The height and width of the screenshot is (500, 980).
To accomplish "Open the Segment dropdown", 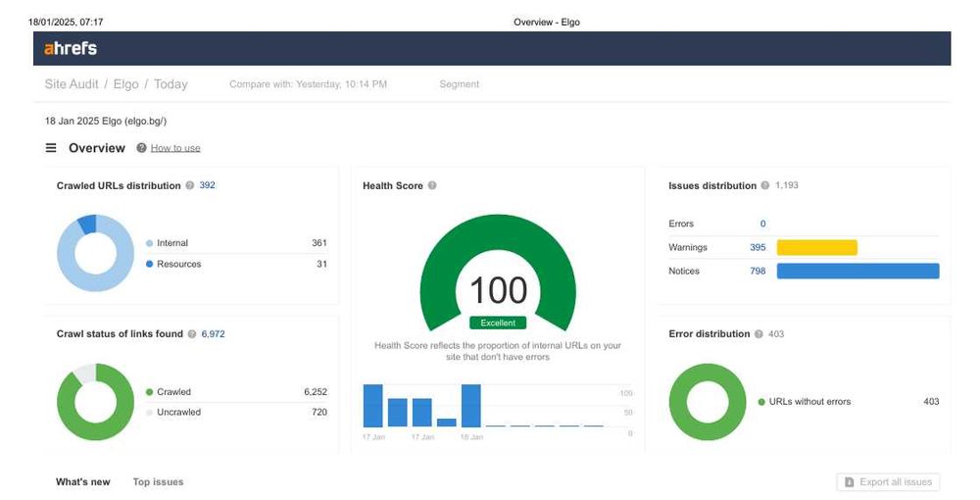I will [x=460, y=84].
